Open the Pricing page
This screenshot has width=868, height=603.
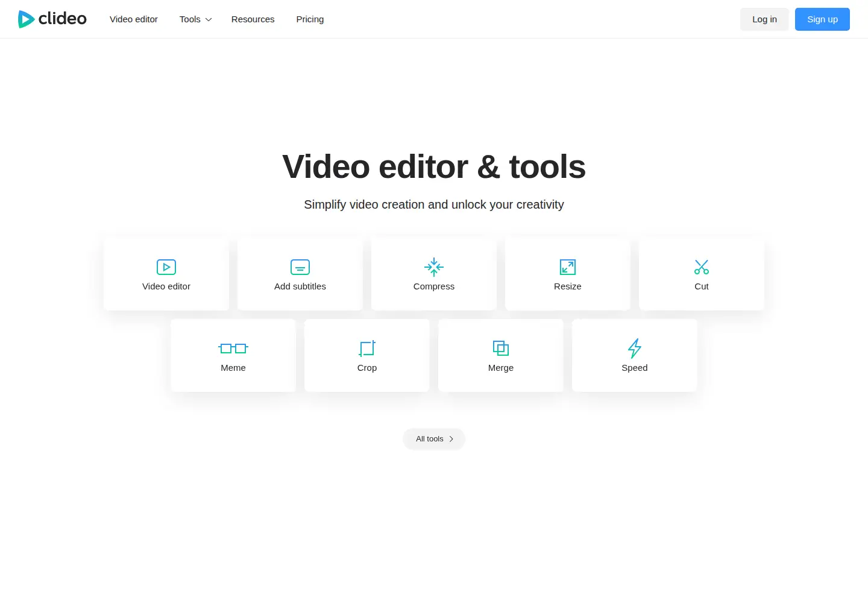(310, 19)
